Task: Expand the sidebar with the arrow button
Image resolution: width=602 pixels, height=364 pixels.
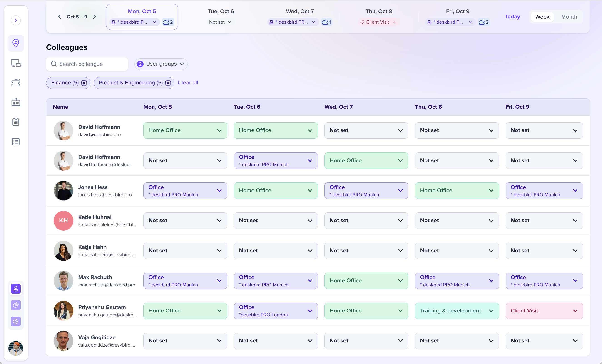Action: (16, 20)
